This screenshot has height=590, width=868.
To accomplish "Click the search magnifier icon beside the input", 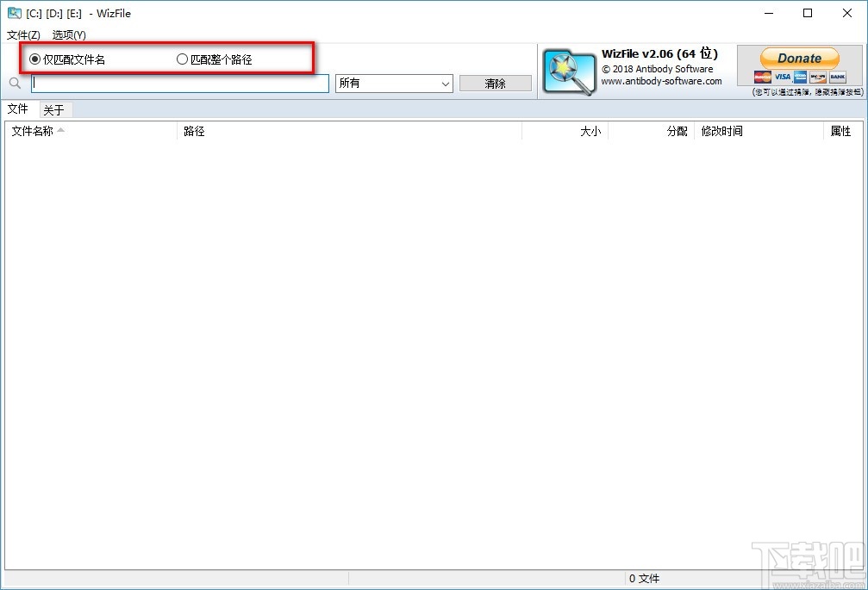I will click(x=15, y=84).
